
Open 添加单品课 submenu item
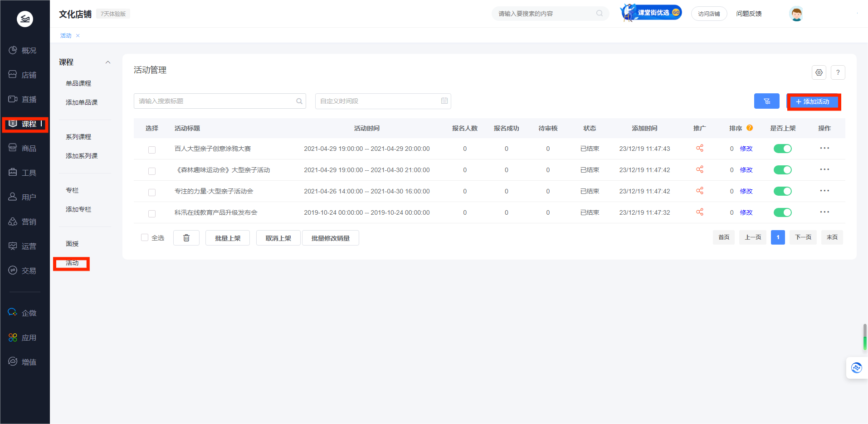pyautogui.click(x=82, y=102)
